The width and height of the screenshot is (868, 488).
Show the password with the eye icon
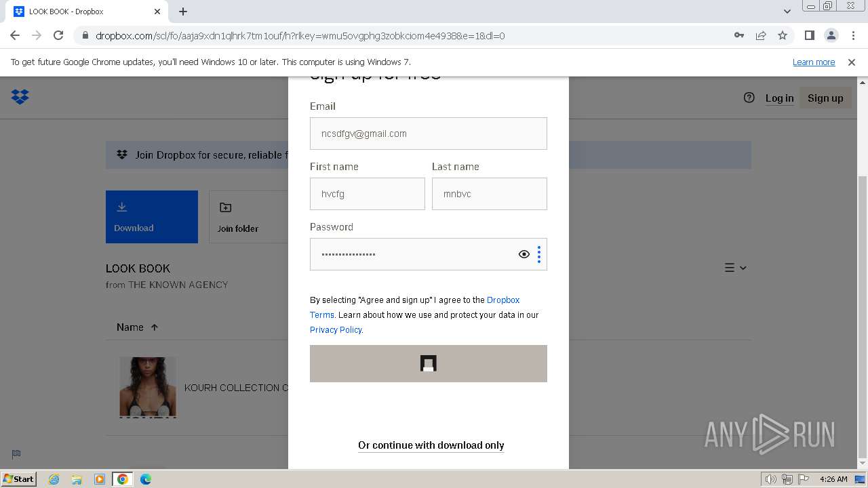[x=524, y=254]
